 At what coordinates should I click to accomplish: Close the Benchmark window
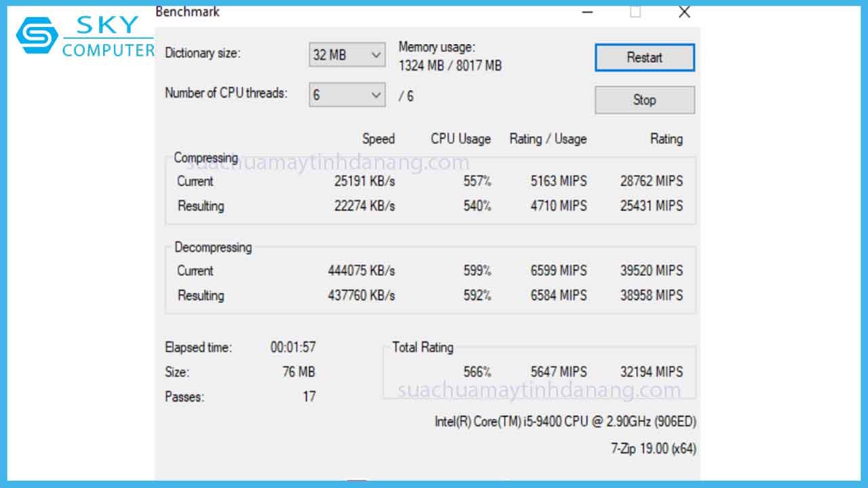point(684,12)
